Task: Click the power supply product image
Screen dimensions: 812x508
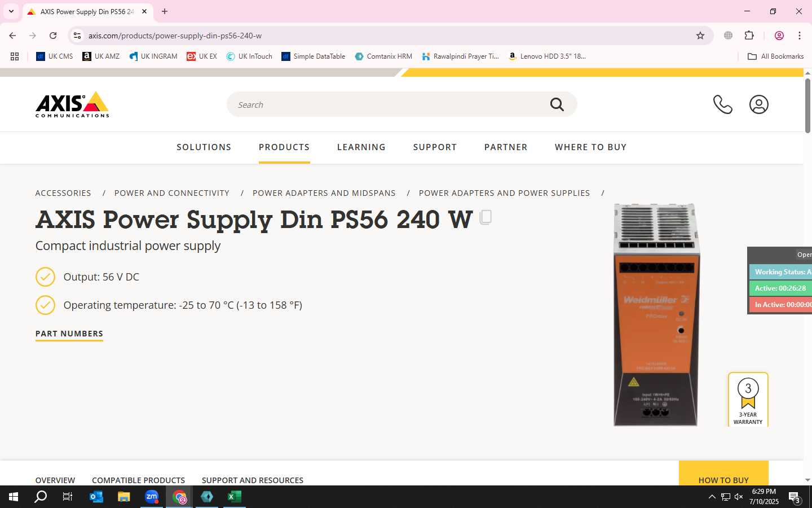Action: click(x=656, y=314)
